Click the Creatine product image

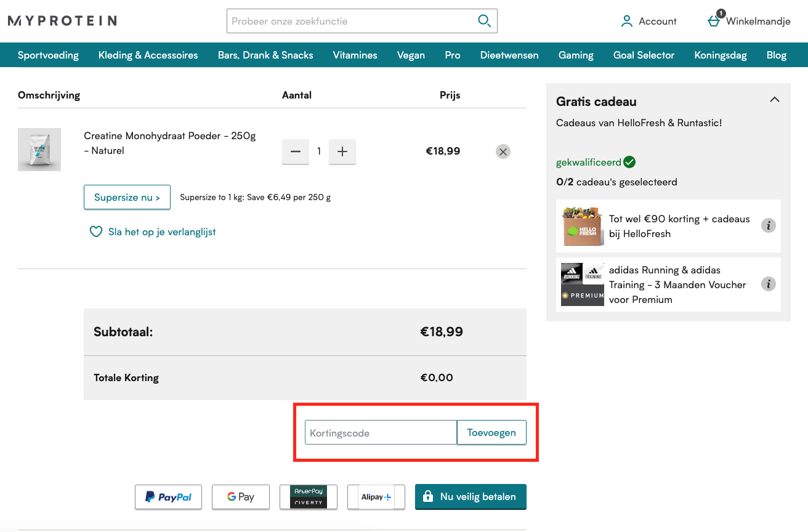[39, 150]
